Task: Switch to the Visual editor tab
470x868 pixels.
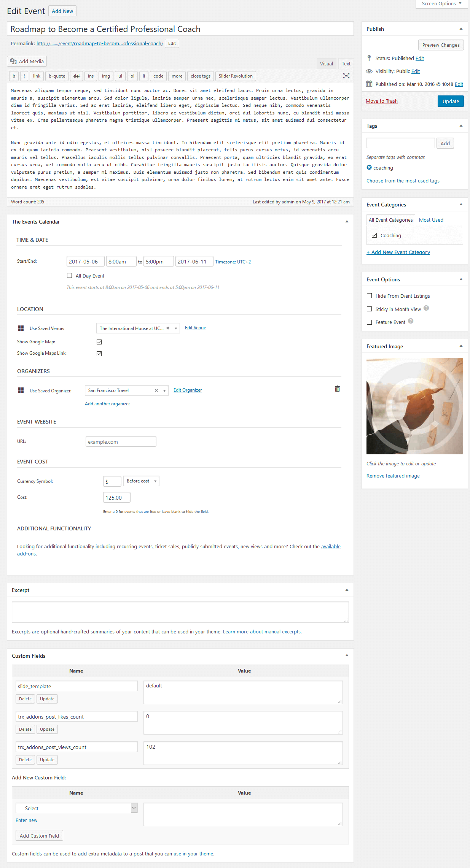Action: coord(327,63)
